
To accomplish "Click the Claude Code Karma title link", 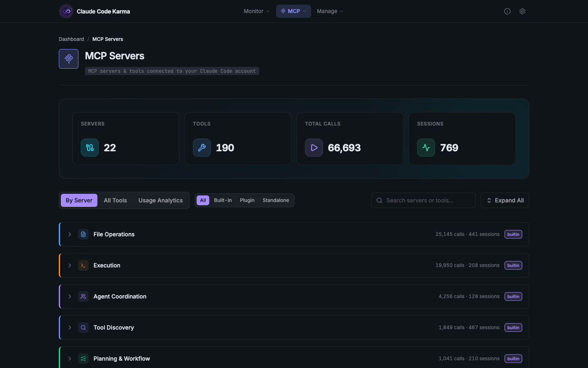I will coord(103,11).
